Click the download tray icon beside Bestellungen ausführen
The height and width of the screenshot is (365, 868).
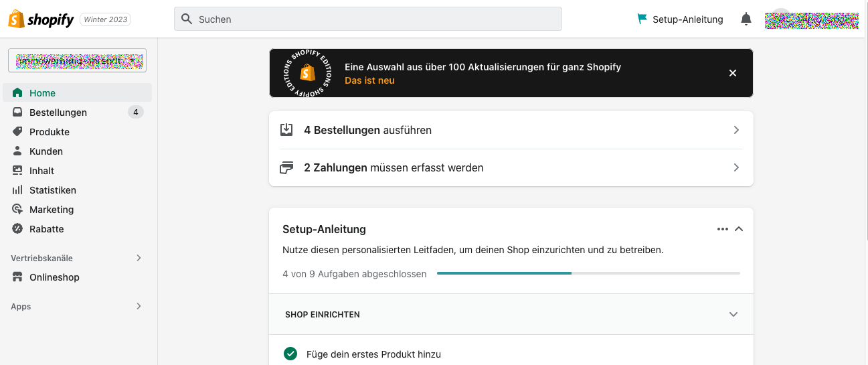[286, 130]
